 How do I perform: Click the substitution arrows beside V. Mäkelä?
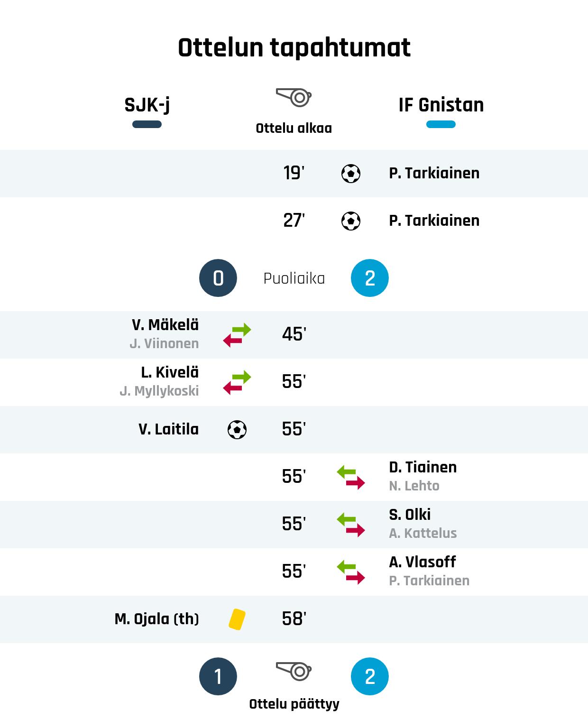(x=237, y=335)
